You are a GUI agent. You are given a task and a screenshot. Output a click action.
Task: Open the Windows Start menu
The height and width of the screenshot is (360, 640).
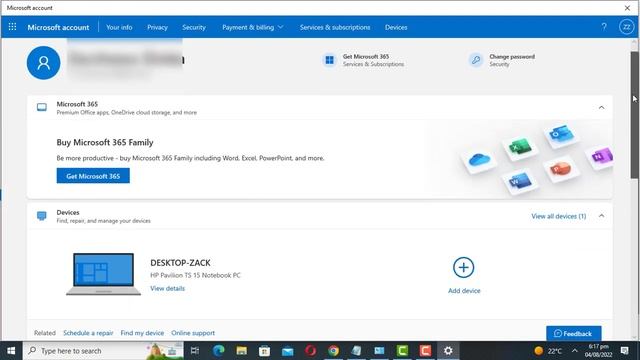(11, 351)
